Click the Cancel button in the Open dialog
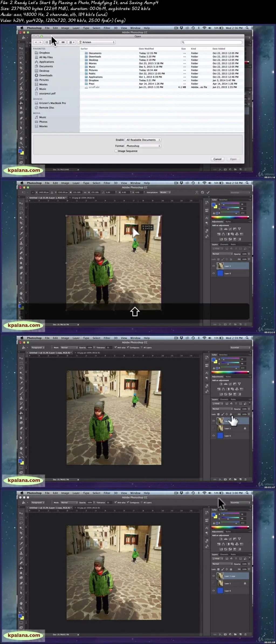 [x=217, y=159]
